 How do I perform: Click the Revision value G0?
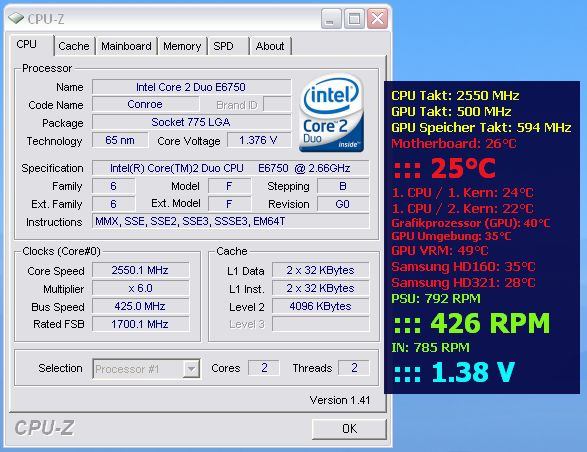[x=343, y=204]
